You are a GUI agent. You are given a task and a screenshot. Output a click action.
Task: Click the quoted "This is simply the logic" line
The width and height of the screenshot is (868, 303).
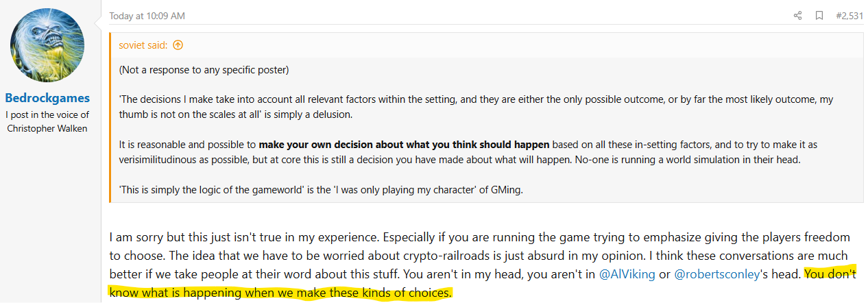point(320,190)
